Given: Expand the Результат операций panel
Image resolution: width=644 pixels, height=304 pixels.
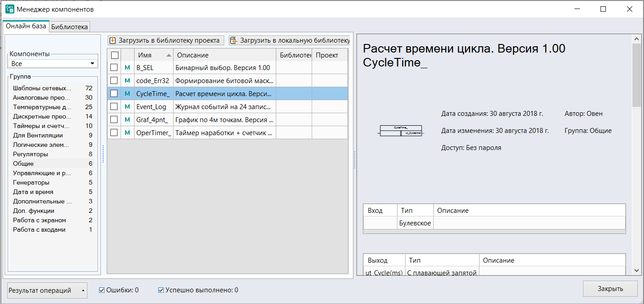Looking at the screenshot, I should (47, 291).
